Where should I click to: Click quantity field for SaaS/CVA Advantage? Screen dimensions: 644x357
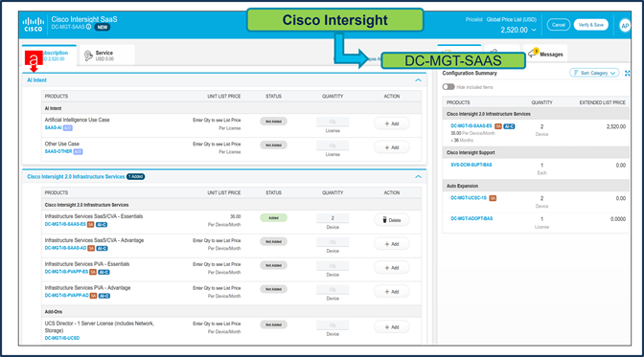[333, 242]
